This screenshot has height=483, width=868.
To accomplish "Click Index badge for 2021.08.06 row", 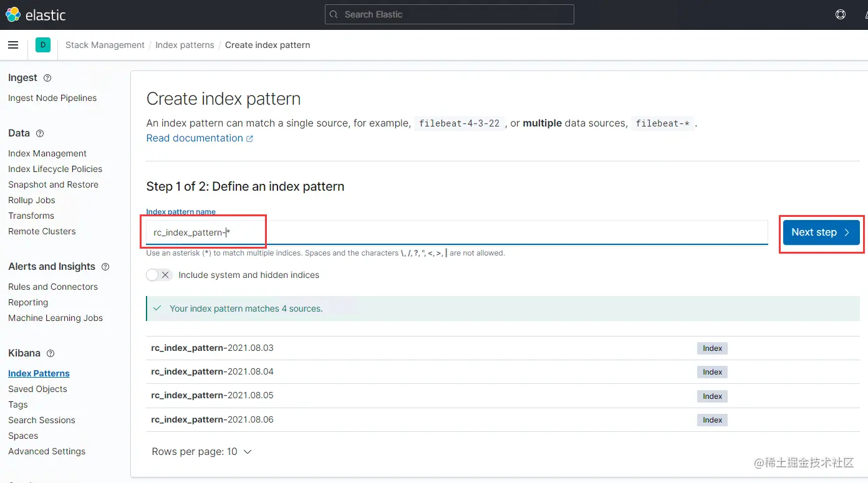I will (x=712, y=420).
